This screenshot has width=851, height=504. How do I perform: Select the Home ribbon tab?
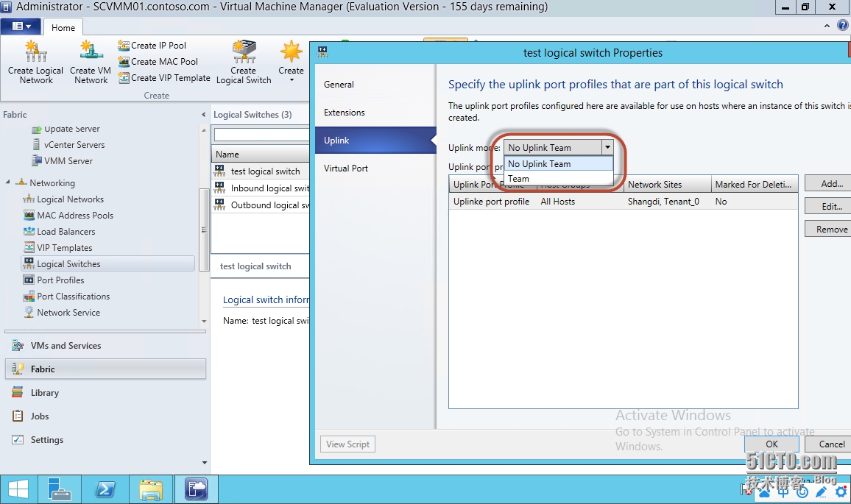63,28
